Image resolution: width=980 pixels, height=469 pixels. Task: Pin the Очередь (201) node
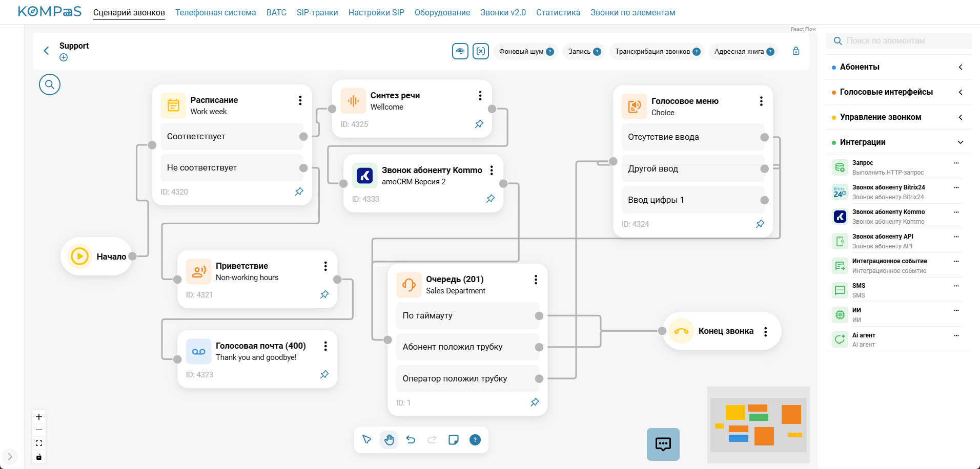pyautogui.click(x=535, y=402)
